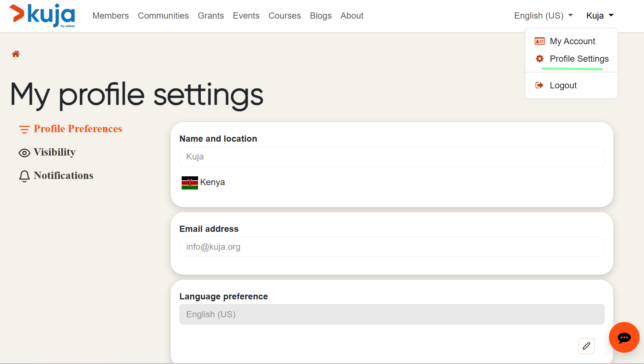The image size is (644, 364).
Task: Expand the English (US) language dropdown
Action: 543,16
